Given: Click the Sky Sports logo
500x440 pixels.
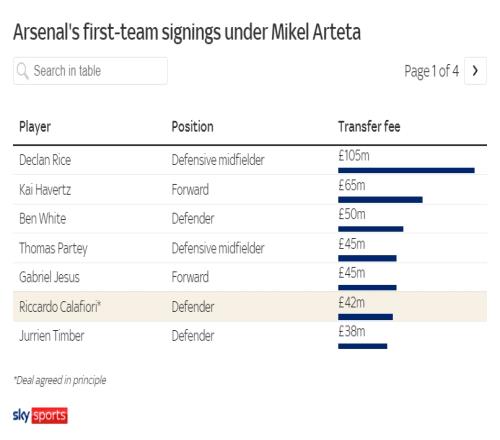Looking at the screenshot, I should tap(40, 416).
